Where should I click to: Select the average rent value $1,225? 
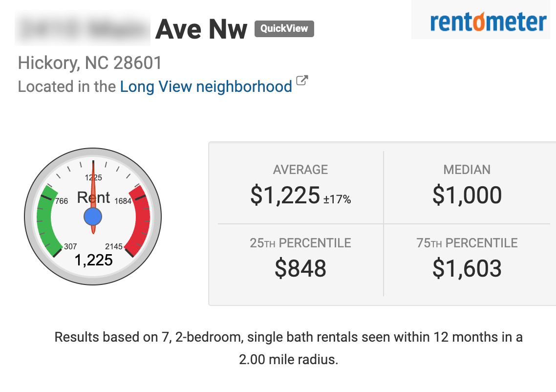(285, 196)
